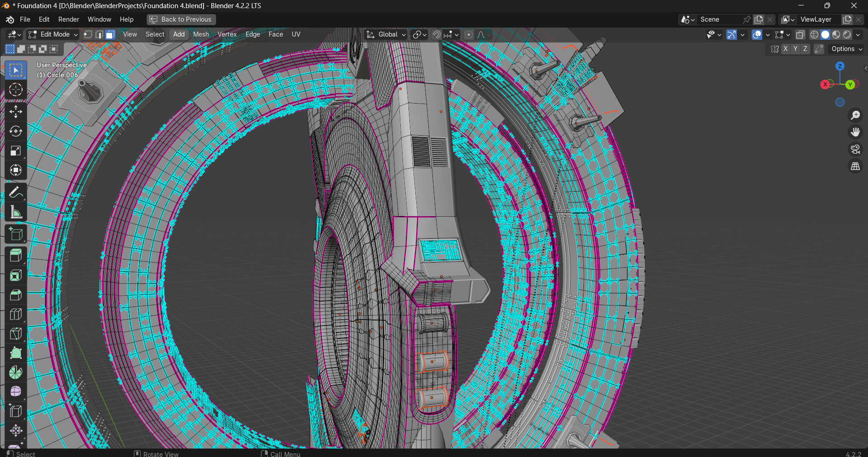
Task: Open the Add menu button
Action: 179,34
